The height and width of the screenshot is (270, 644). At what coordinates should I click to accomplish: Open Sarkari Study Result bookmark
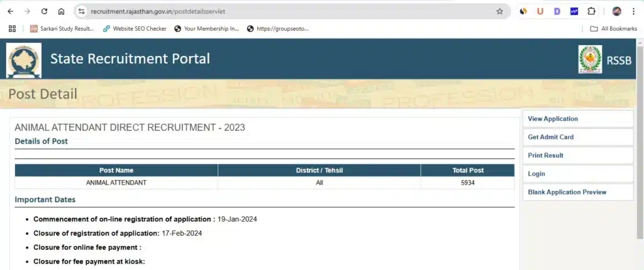click(62, 29)
